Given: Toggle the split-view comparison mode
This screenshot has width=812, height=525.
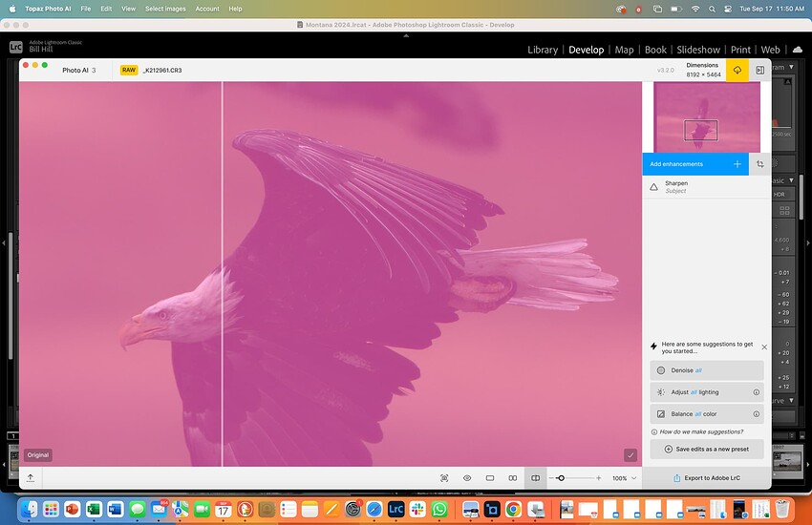Looking at the screenshot, I should point(536,477).
